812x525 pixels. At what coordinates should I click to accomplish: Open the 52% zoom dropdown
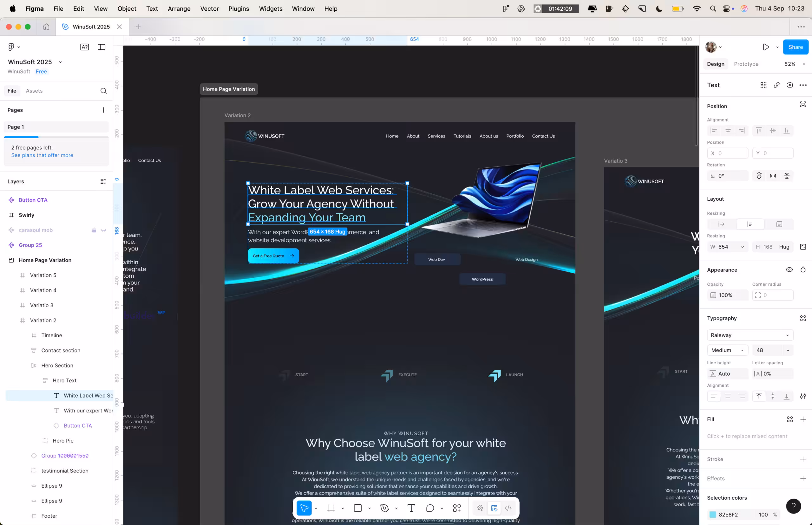[804, 64]
